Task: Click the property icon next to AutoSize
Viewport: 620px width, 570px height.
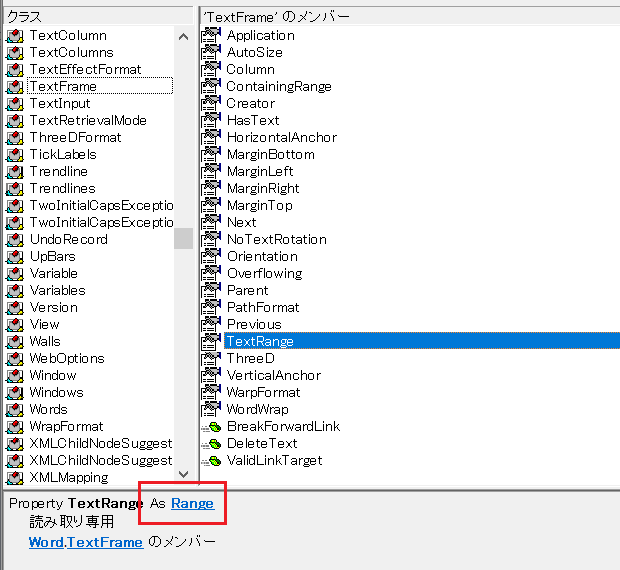Action: coord(211,53)
